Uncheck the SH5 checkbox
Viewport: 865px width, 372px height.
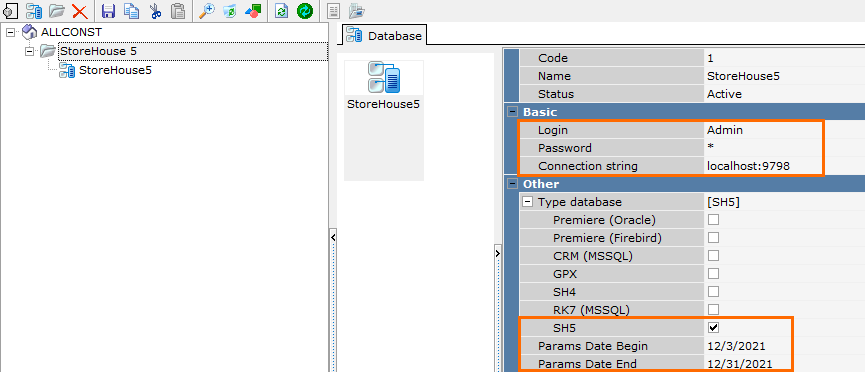[713, 328]
